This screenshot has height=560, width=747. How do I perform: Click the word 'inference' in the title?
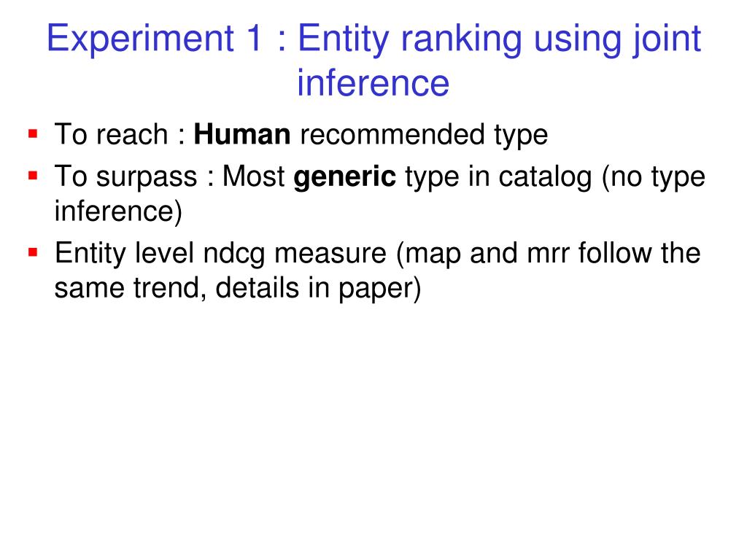(x=373, y=82)
